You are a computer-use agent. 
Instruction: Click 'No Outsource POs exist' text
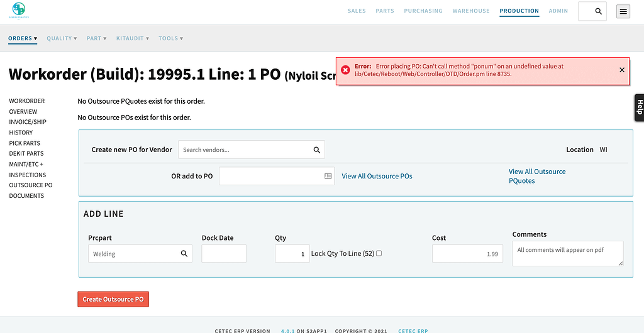tap(135, 117)
